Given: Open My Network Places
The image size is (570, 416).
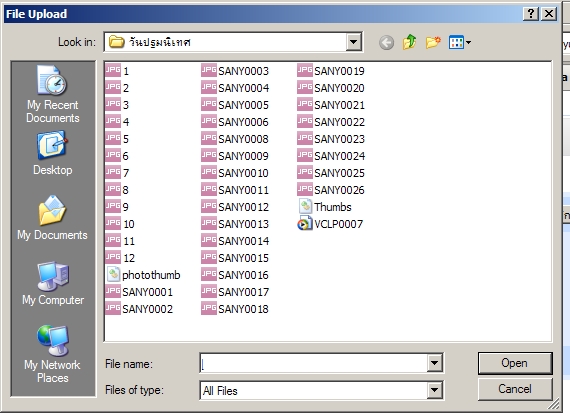Looking at the screenshot, I should 53,354.
